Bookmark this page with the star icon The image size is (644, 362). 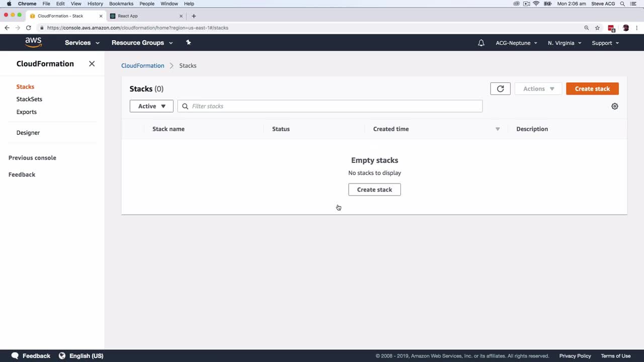(x=597, y=28)
